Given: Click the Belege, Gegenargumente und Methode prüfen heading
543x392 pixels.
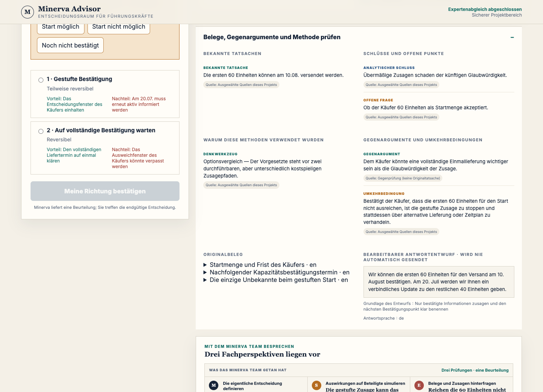Looking at the screenshot, I should (272, 37).
